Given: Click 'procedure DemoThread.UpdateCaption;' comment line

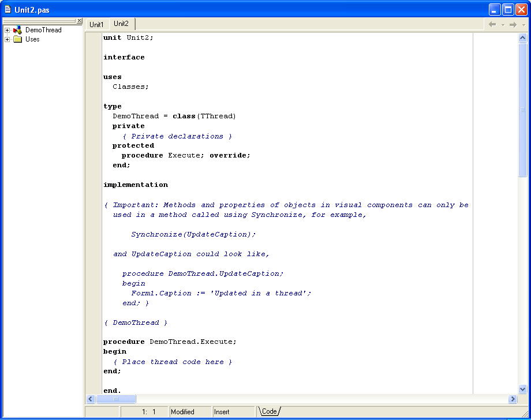Looking at the screenshot, I should click(203, 273).
